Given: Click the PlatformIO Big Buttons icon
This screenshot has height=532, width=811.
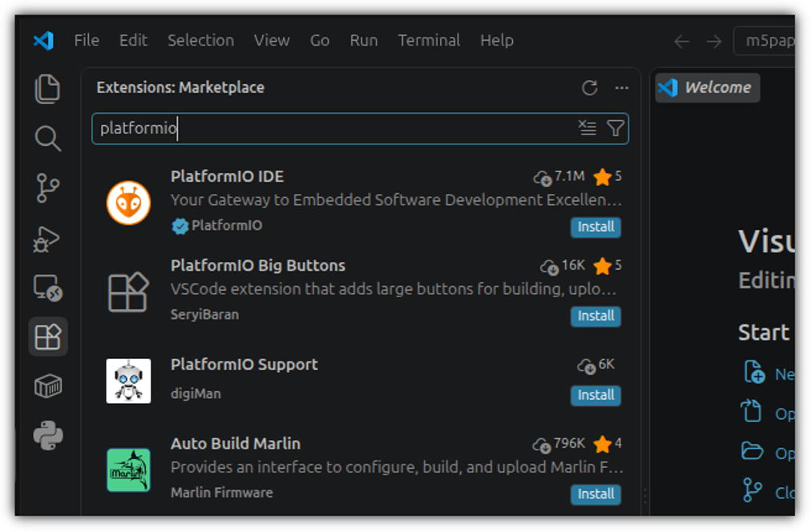Looking at the screenshot, I should click(x=128, y=292).
